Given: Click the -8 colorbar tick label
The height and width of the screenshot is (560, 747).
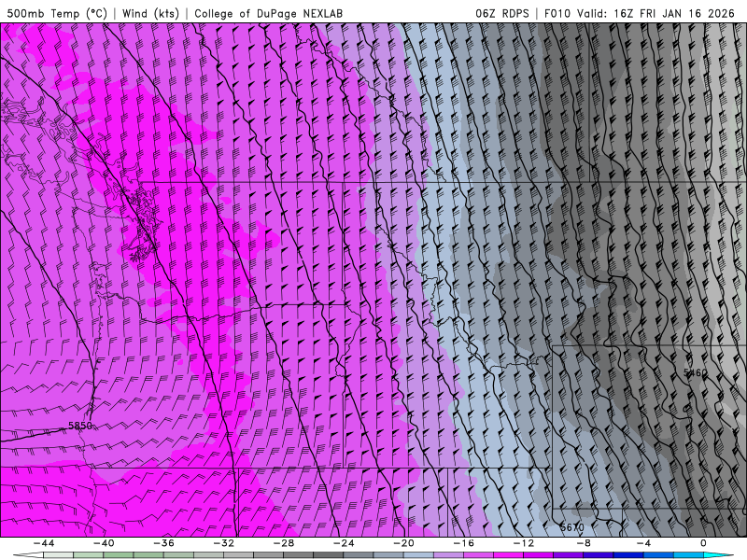Looking at the screenshot, I should click(x=584, y=543).
